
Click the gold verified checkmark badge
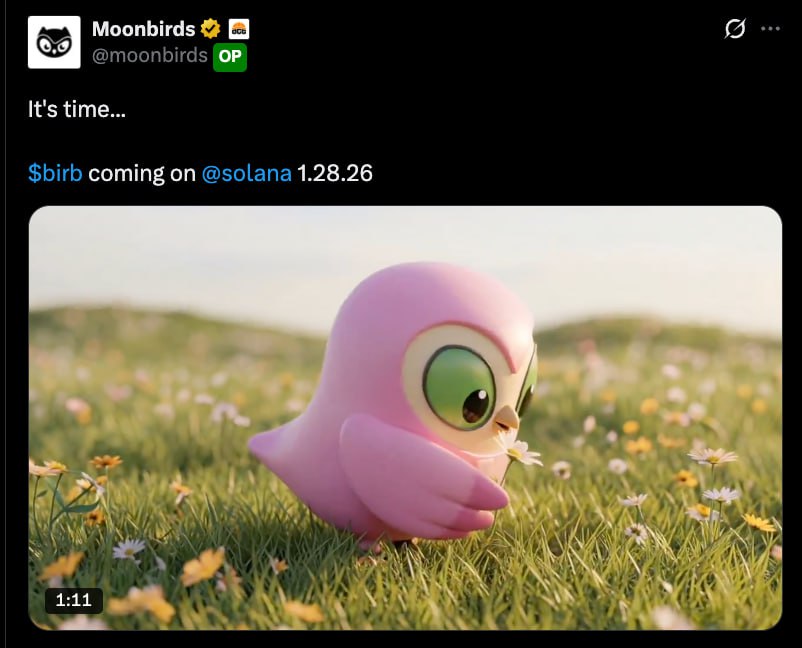coord(210,29)
